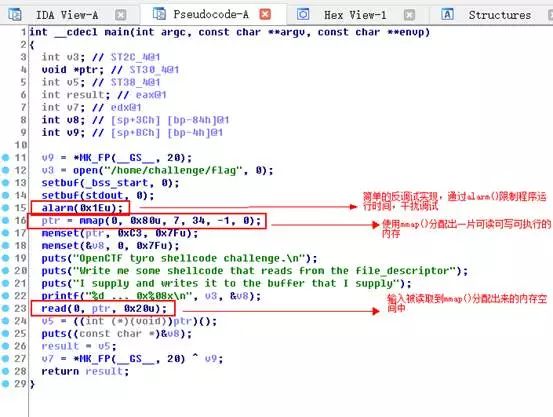This screenshot has width=553, height=417.
Task: Toggle breakpoint dot on line 12
Action: (x=5, y=170)
